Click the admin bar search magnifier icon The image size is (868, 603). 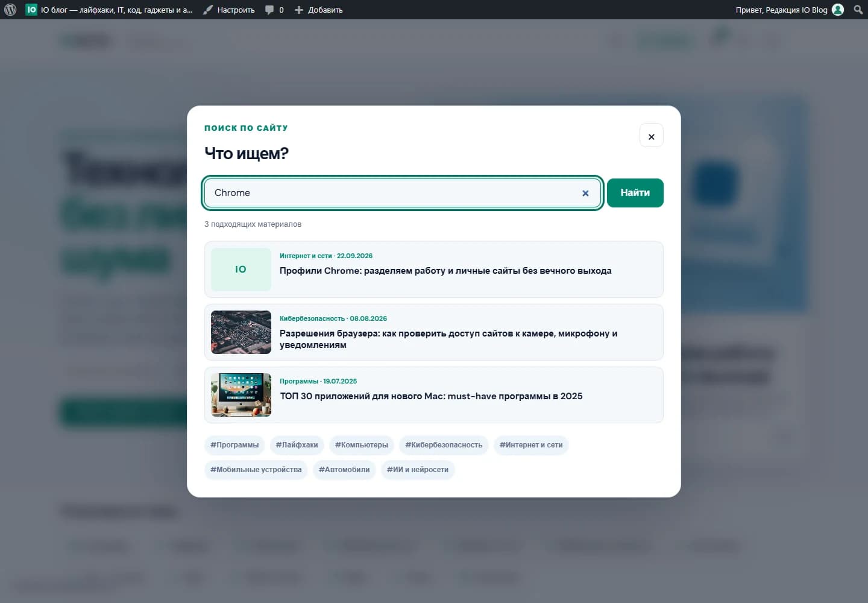(858, 10)
